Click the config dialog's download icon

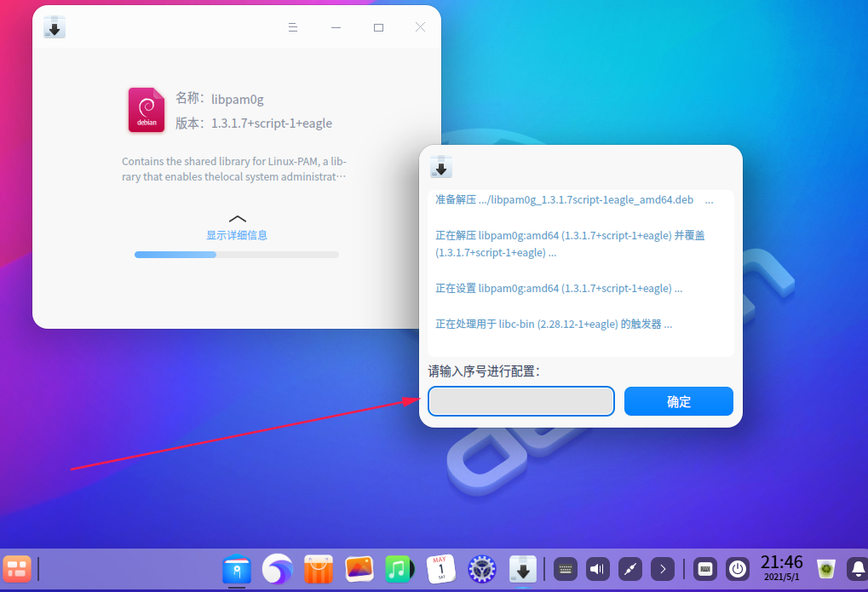click(x=441, y=167)
